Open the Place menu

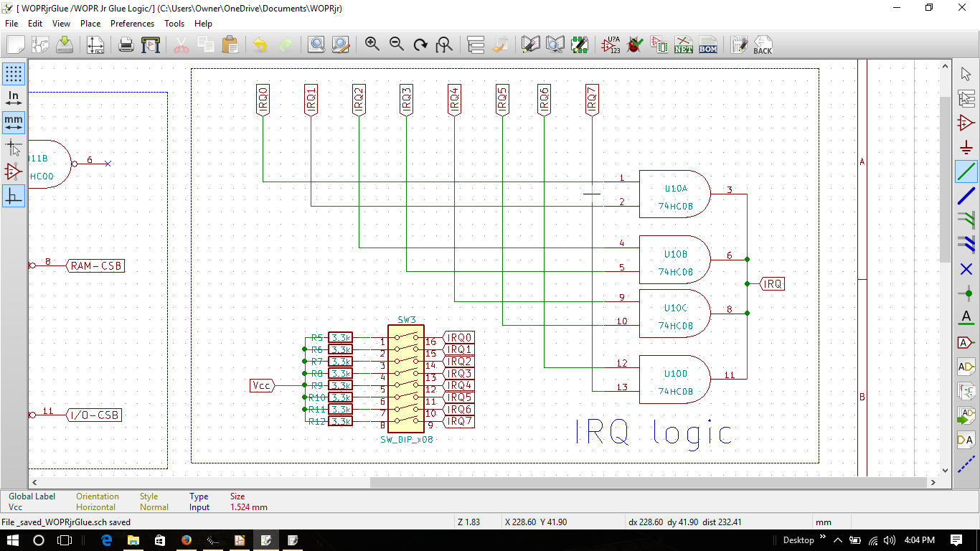coord(90,24)
